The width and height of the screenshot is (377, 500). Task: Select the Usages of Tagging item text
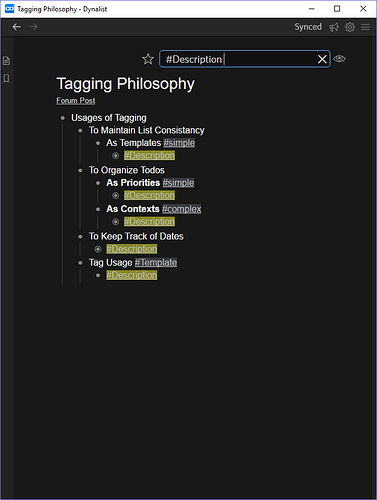(x=109, y=118)
